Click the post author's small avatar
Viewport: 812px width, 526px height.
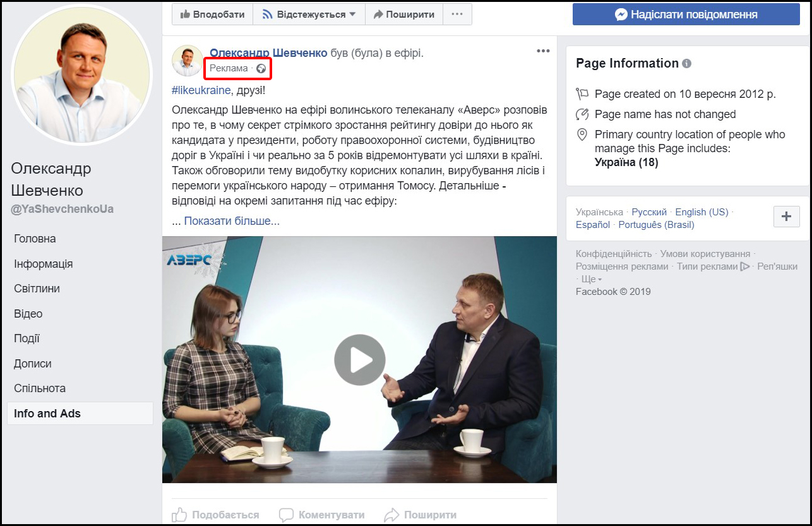tap(188, 61)
